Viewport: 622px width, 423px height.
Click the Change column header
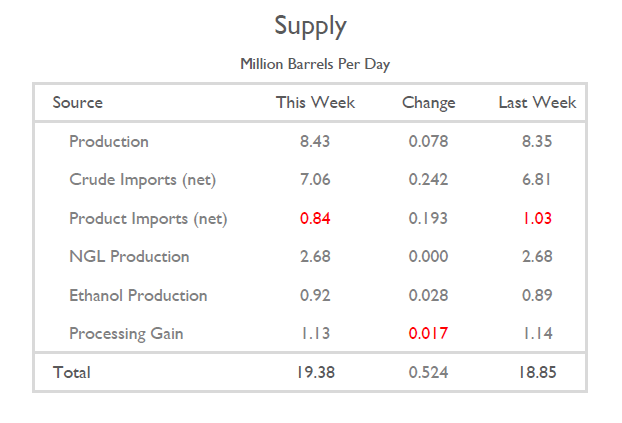coord(428,103)
